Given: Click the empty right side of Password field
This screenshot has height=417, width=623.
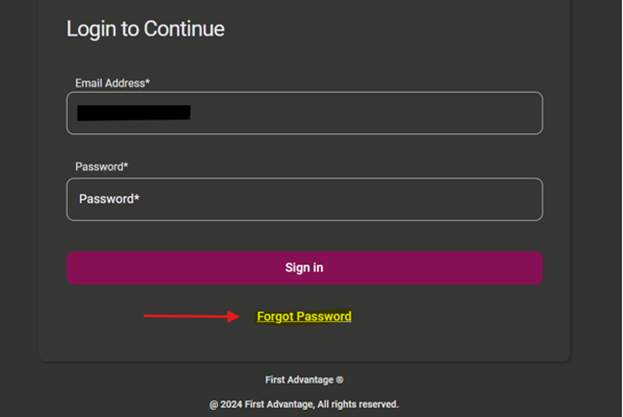Looking at the screenshot, I should [450, 199].
